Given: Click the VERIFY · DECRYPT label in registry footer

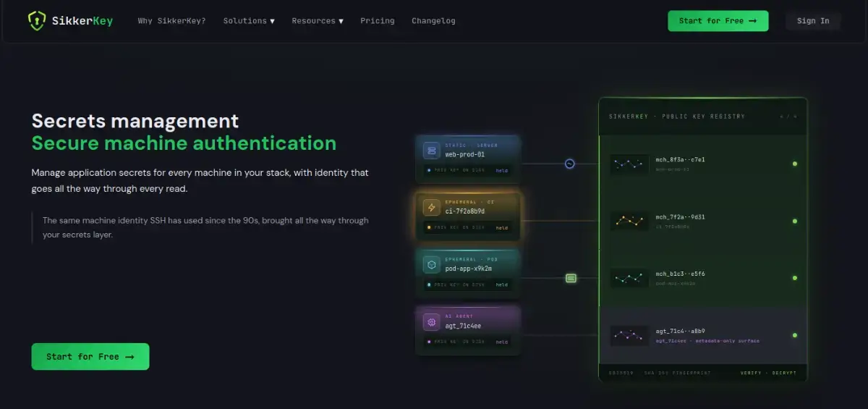Looking at the screenshot, I should [x=768, y=374].
